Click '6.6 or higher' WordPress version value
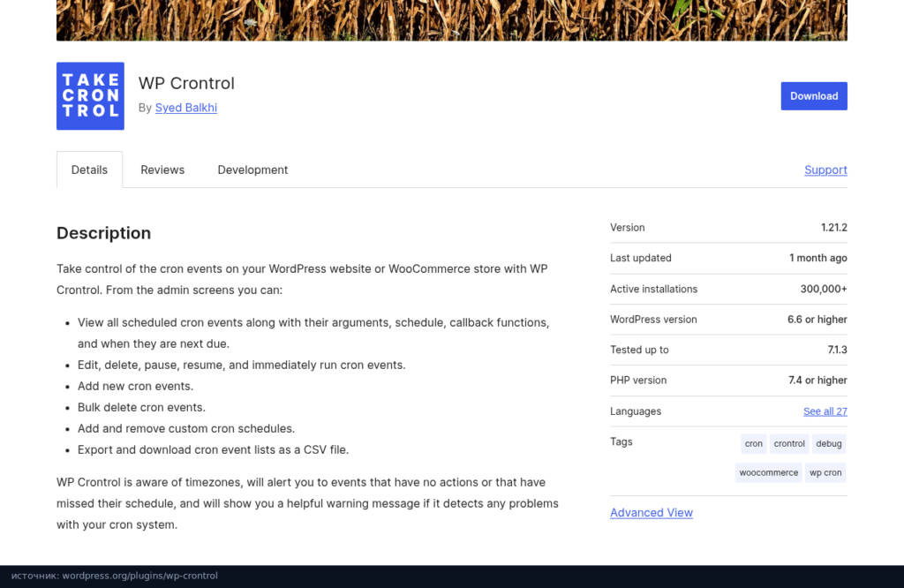904x588 pixels. click(x=817, y=320)
